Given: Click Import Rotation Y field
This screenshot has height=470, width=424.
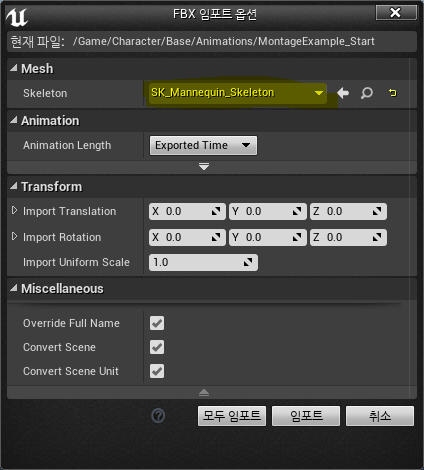Looking at the screenshot, I should point(268,237).
